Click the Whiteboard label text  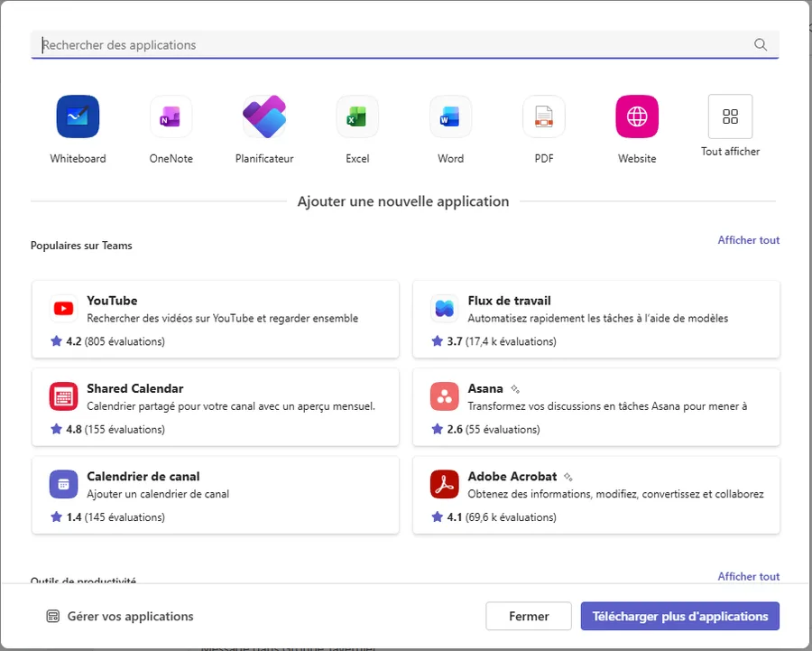(x=78, y=159)
